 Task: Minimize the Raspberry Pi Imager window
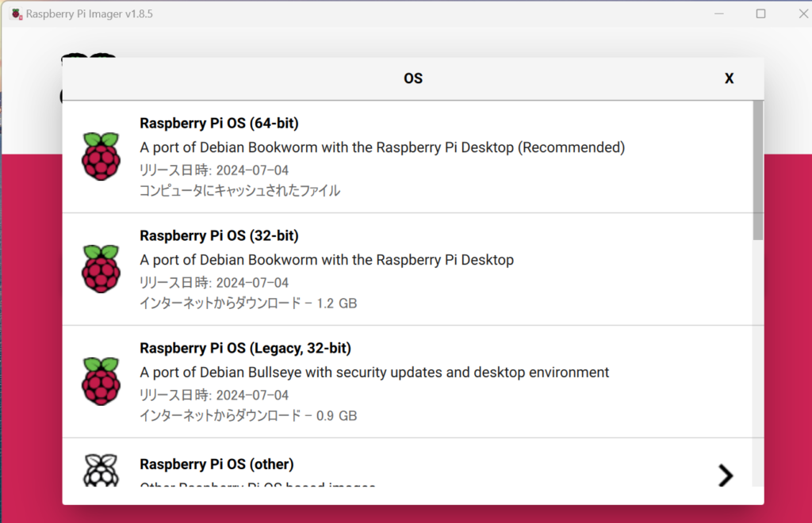click(719, 13)
